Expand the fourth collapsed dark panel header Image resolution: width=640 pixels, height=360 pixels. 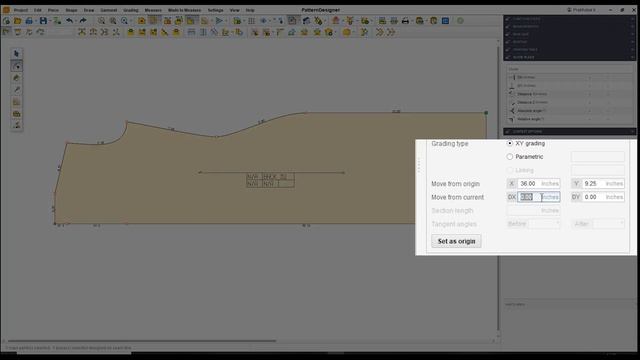[x=569, y=42]
